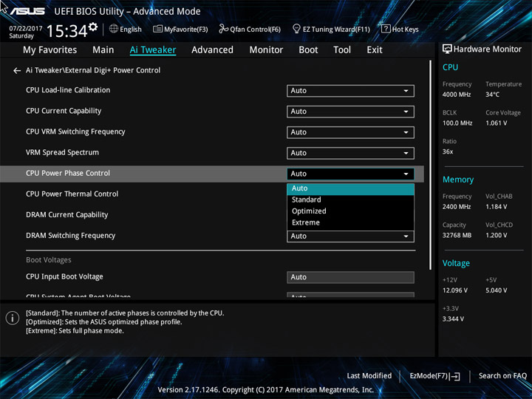Open MyFavorite(F3) list icon

coord(157,29)
